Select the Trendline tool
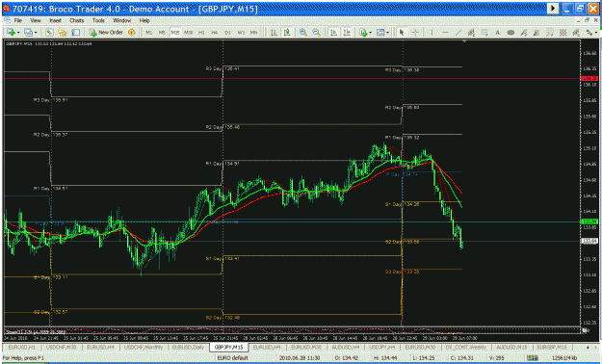Viewport: 602px width, 364px height. tap(458, 33)
